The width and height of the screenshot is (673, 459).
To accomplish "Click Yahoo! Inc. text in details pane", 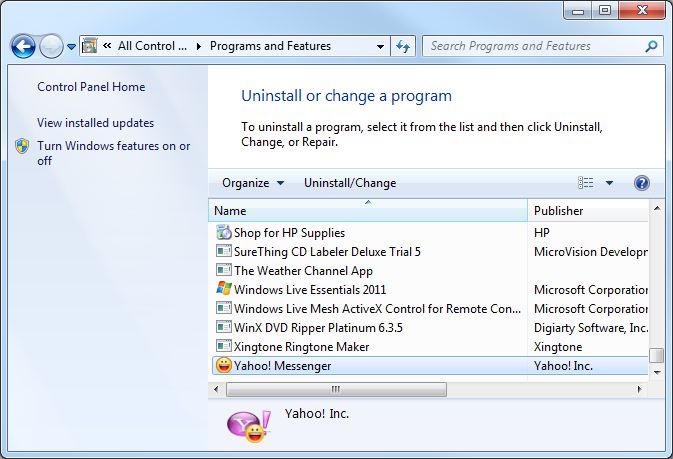I will pos(317,413).
